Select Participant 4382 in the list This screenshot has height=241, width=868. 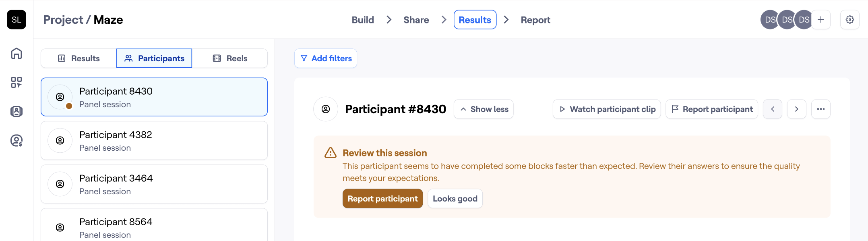pyautogui.click(x=154, y=141)
